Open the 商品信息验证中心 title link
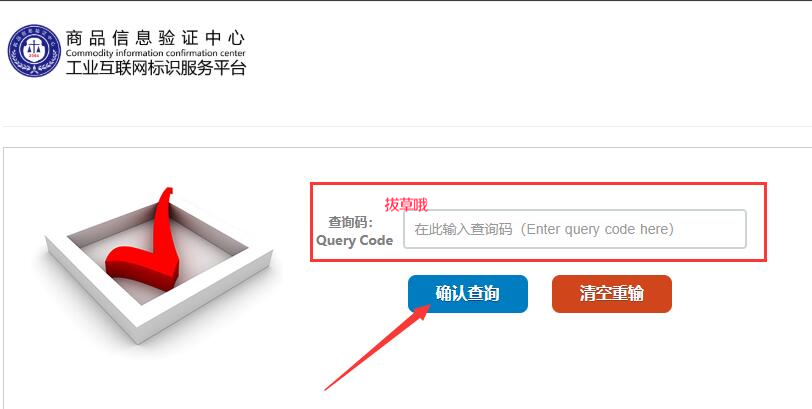 155,38
